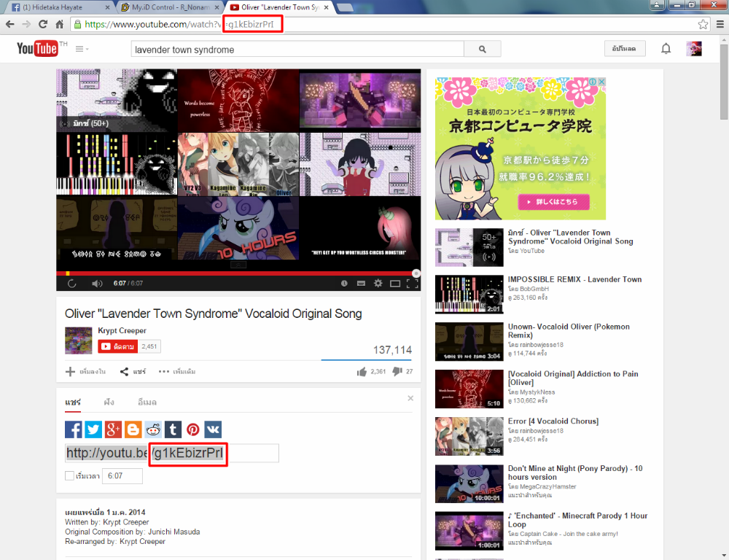Close the share panel
This screenshot has height=560, width=729.
click(410, 398)
